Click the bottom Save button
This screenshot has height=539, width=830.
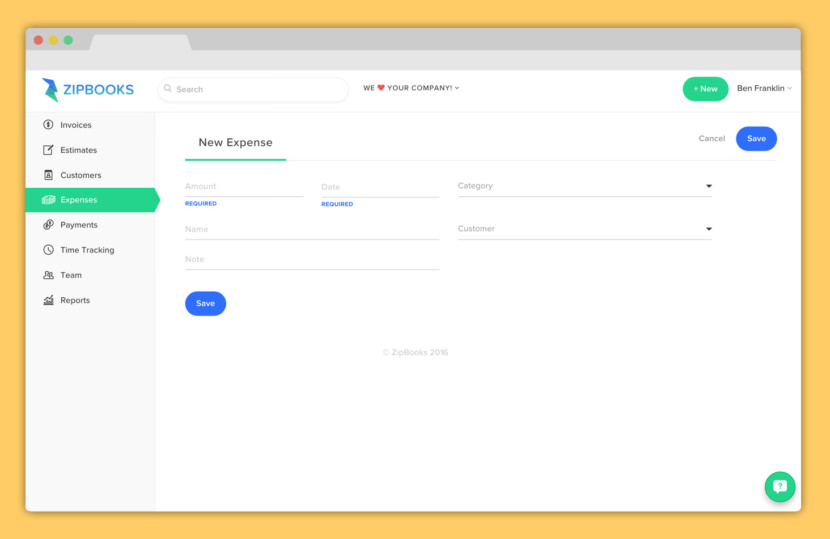(205, 303)
